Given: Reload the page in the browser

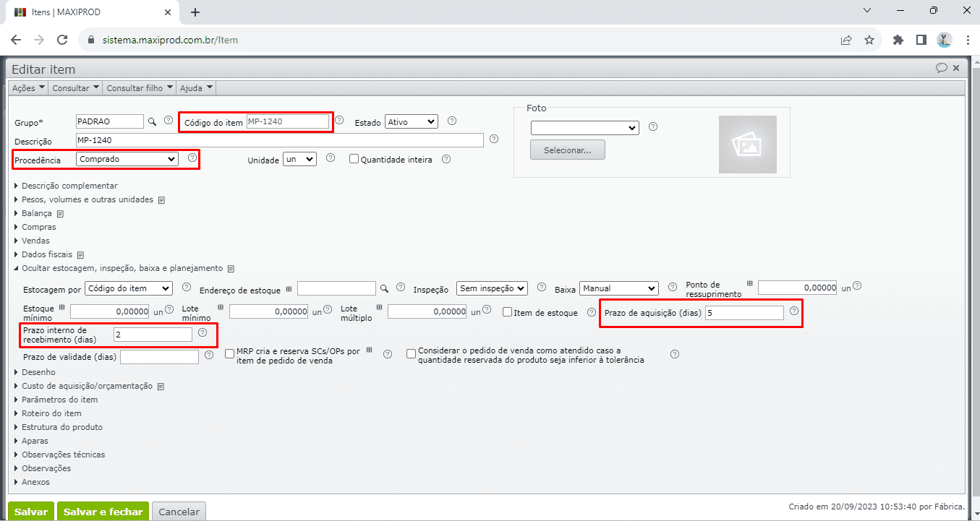Looking at the screenshot, I should pyautogui.click(x=62, y=40).
